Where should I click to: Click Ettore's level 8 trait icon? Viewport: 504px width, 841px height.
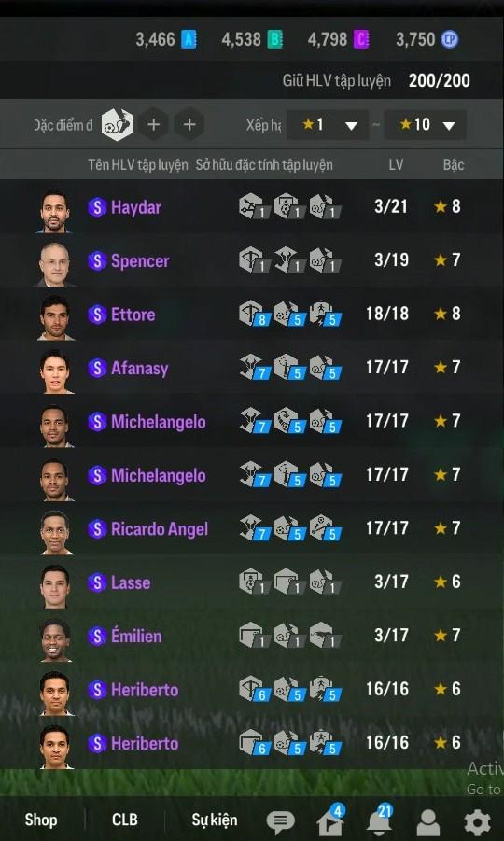[x=253, y=315]
